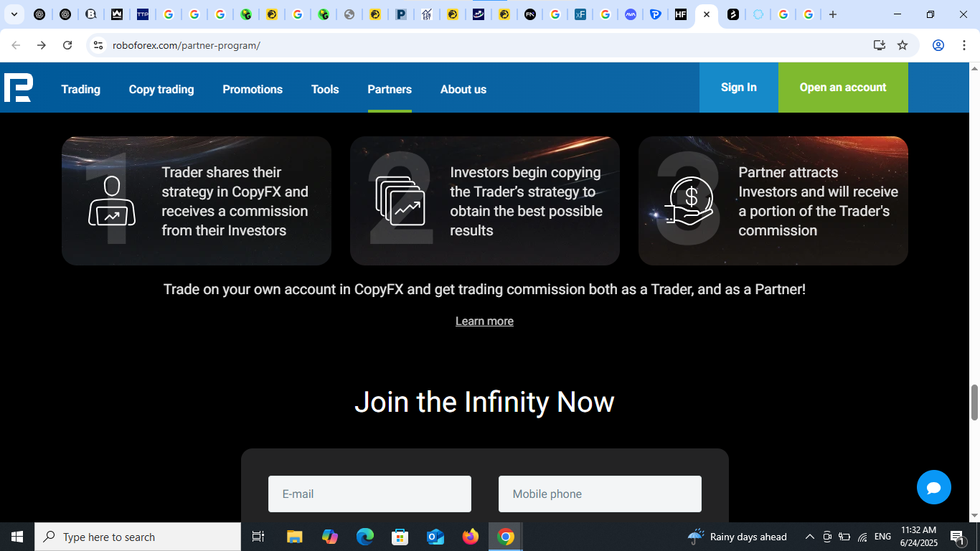Click the Mobile phone input field
Image resolution: width=980 pixels, height=551 pixels.
click(600, 494)
